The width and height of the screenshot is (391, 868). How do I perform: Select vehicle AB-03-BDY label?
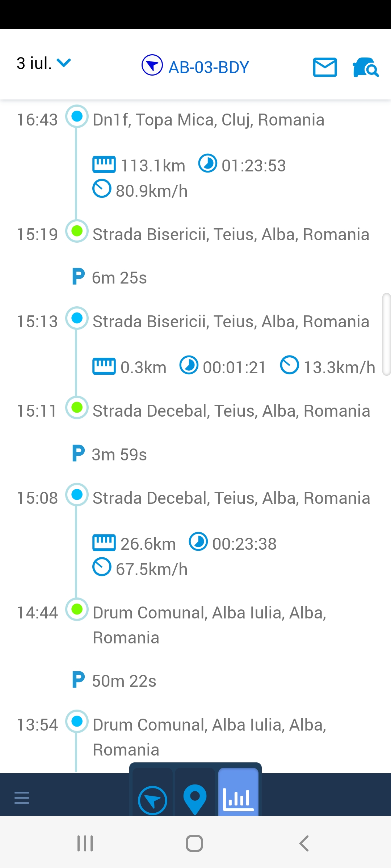click(209, 67)
